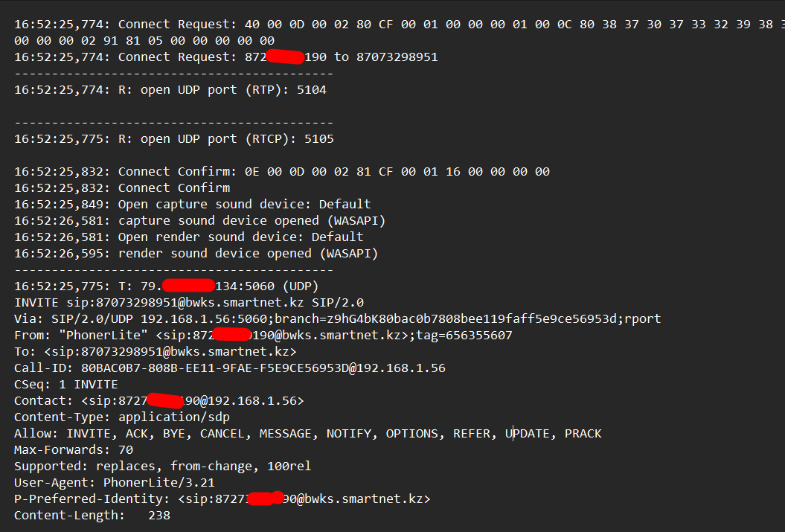The image size is (785, 532).
Task: Click the 'Content-Length: 238' line
Action: 92,515
